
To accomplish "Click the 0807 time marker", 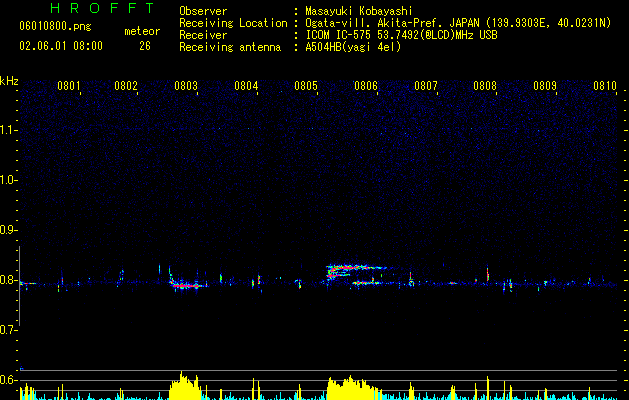I will tap(426, 86).
